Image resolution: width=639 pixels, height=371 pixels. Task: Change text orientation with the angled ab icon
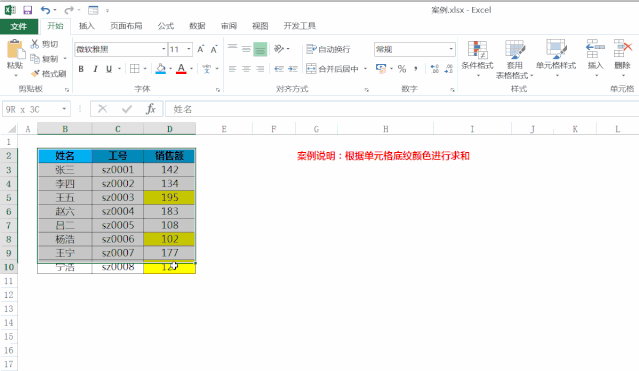279,49
